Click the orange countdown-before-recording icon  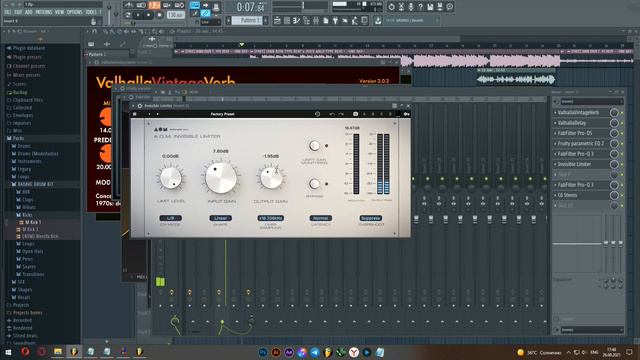pos(154,5)
